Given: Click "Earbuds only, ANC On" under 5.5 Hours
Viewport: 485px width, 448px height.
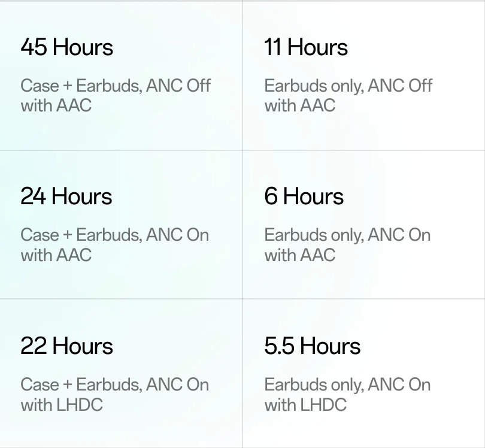Looking at the screenshot, I should (347, 385).
